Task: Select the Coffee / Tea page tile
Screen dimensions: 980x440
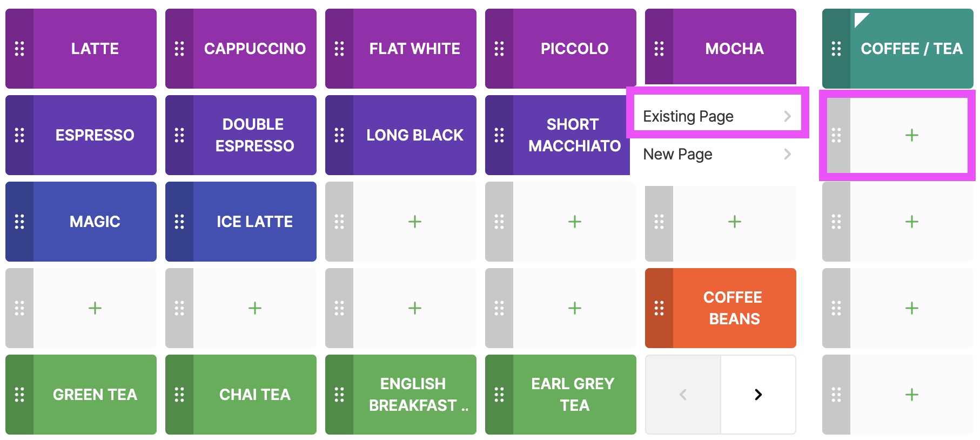Action: [911, 49]
